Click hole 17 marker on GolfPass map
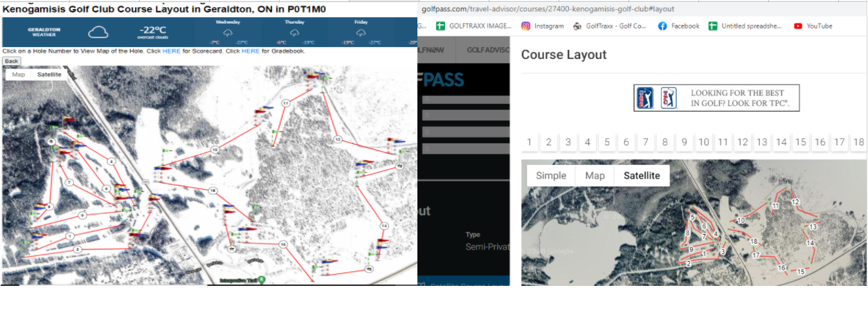This screenshot has width=868, height=333. tap(757, 255)
